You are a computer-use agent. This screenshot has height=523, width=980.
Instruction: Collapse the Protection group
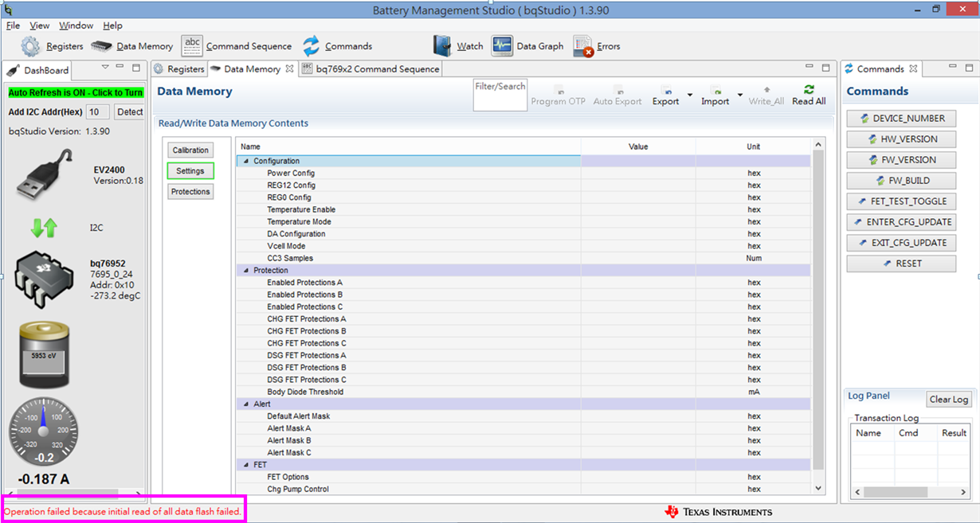tap(245, 271)
